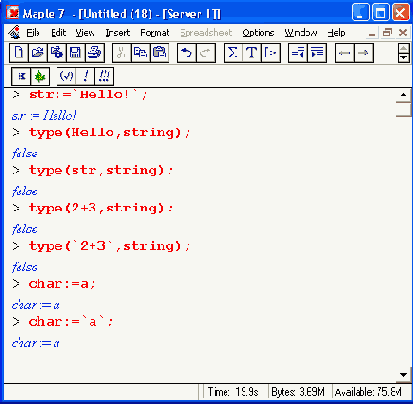This screenshot has width=413, height=404.
Task: Click the Outdent section icon
Action: click(298, 53)
